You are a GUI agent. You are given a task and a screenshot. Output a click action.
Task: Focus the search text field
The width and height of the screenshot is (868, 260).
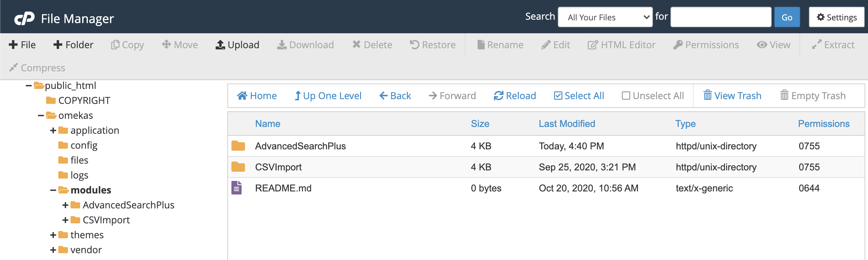(721, 17)
